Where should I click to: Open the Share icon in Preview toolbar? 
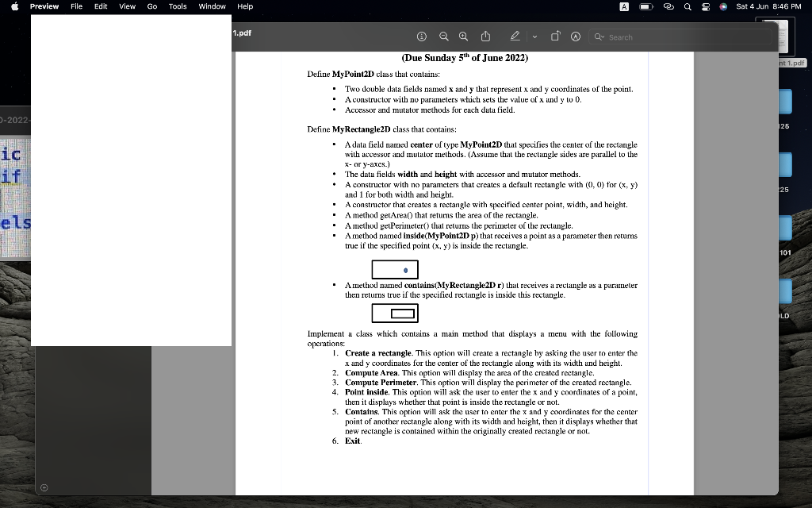tap(486, 36)
